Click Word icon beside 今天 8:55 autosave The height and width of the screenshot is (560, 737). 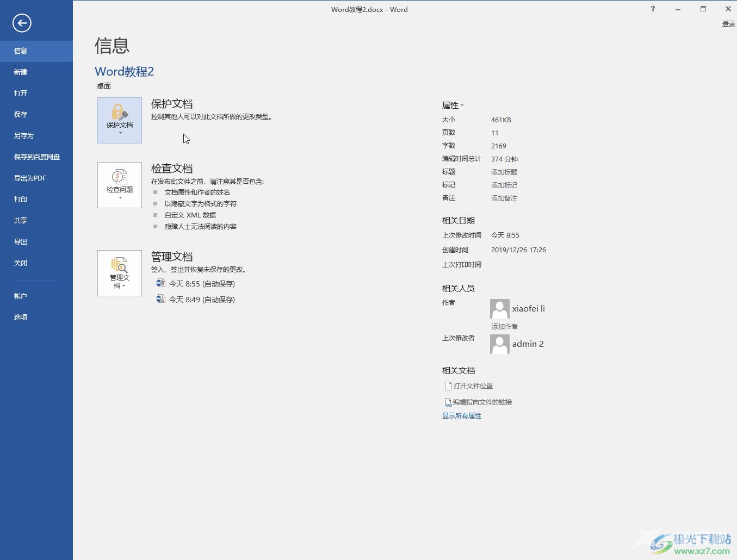[160, 283]
